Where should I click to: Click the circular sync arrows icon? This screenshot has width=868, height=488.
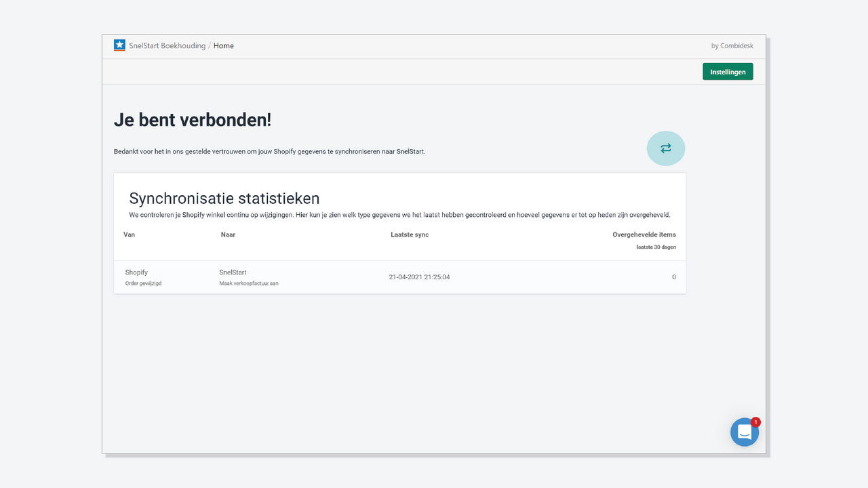666,148
